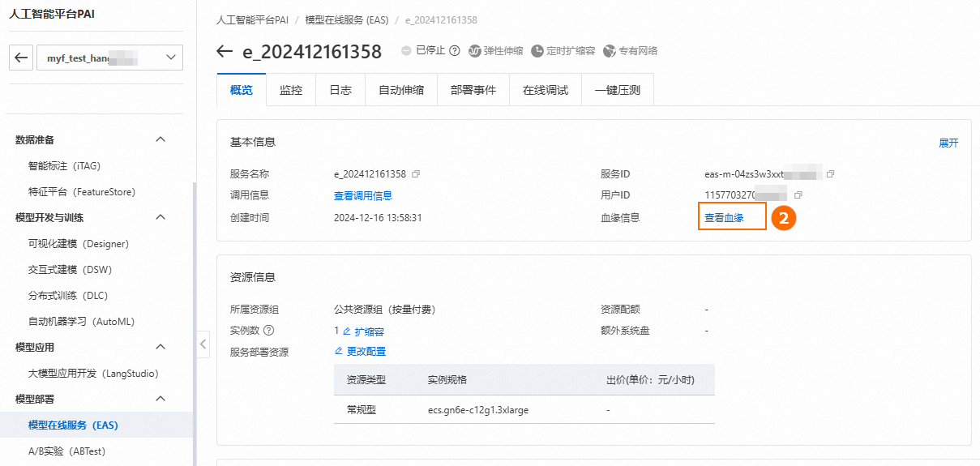Viewport: 980px width, 466px height.
Task: Click the gray 已停止 status dot
Action: coord(406,50)
